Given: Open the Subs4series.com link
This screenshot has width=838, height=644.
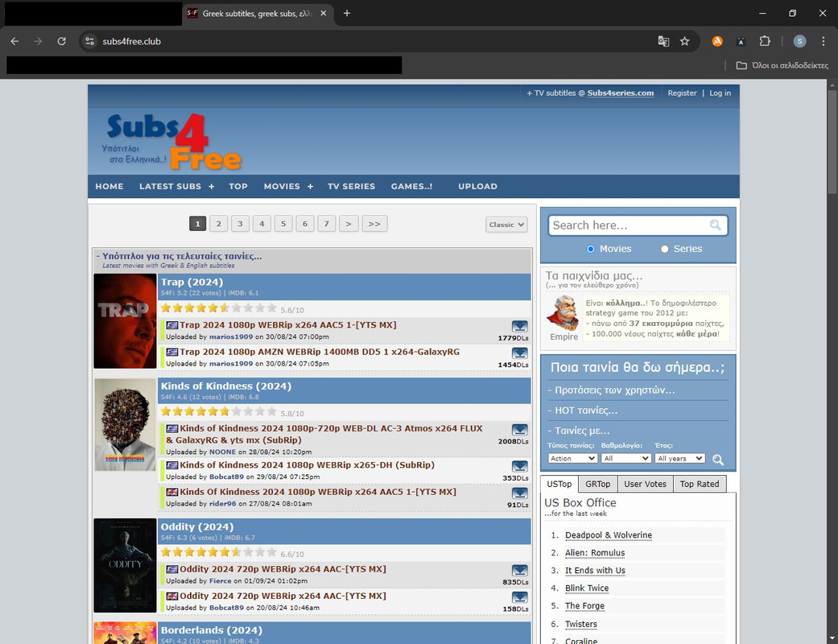Looking at the screenshot, I should tap(620, 93).
